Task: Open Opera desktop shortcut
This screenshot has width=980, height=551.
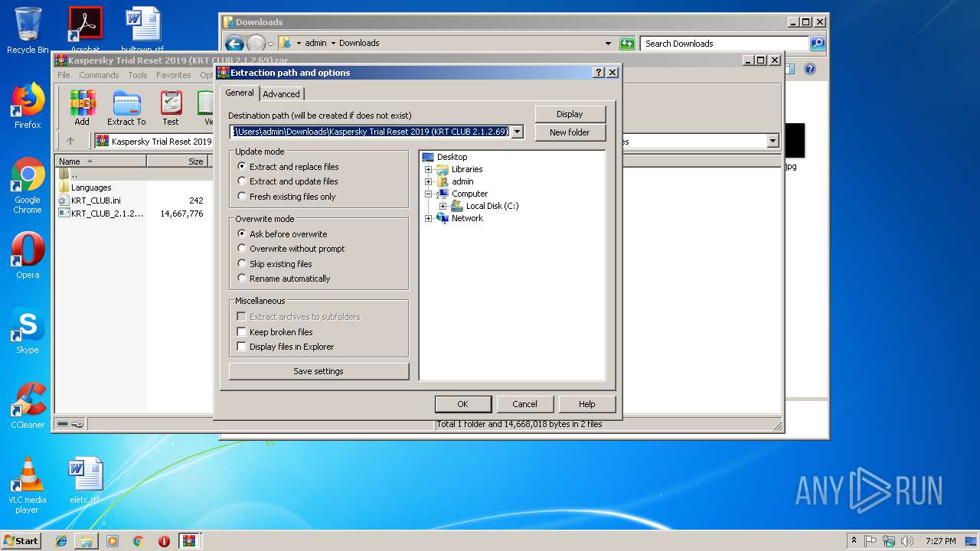Action: pyautogui.click(x=28, y=256)
